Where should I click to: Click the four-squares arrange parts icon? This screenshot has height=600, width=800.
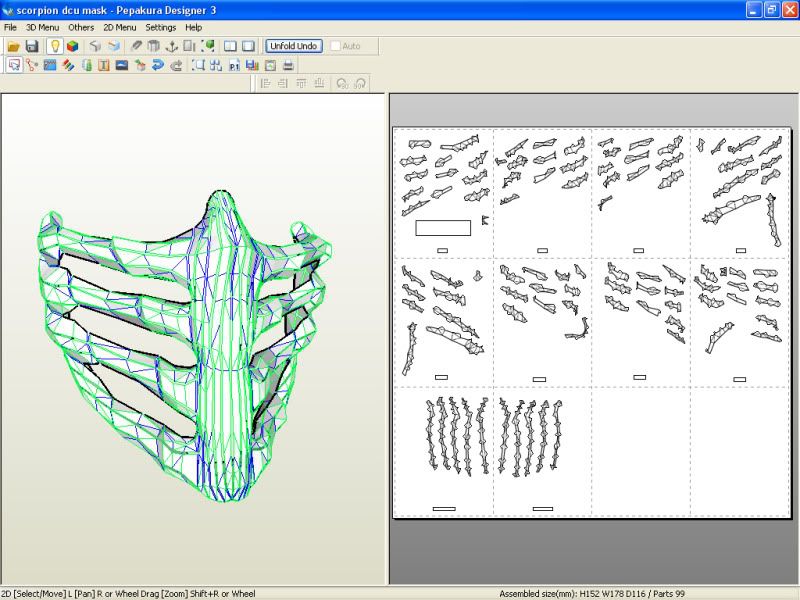click(x=216, y=65)
